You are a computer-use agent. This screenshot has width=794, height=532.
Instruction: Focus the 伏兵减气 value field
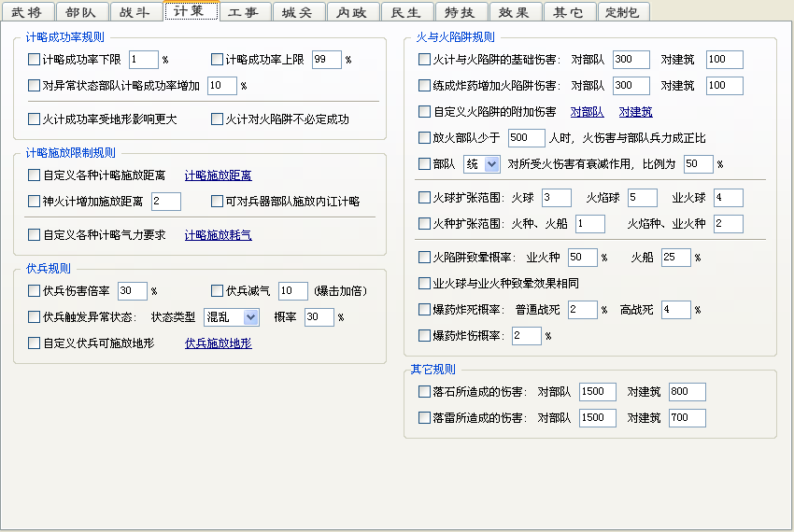pos(293,291)
